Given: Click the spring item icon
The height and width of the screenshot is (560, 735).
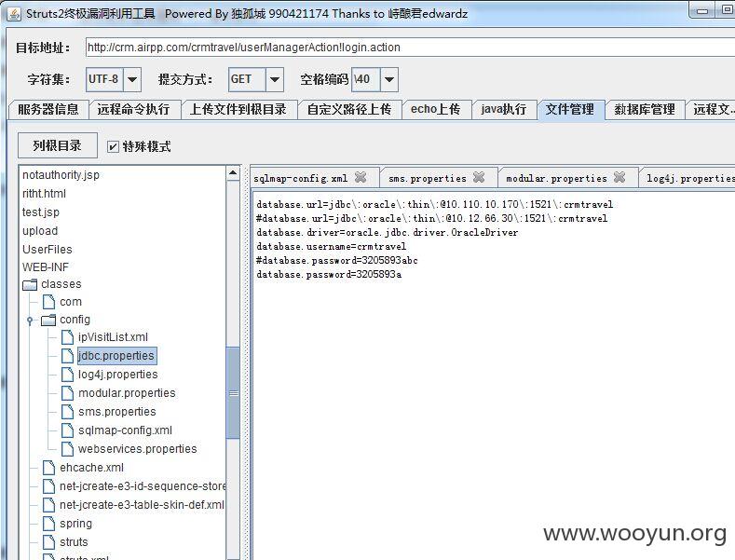Looking at the screenshot, I should coord(48,524).
